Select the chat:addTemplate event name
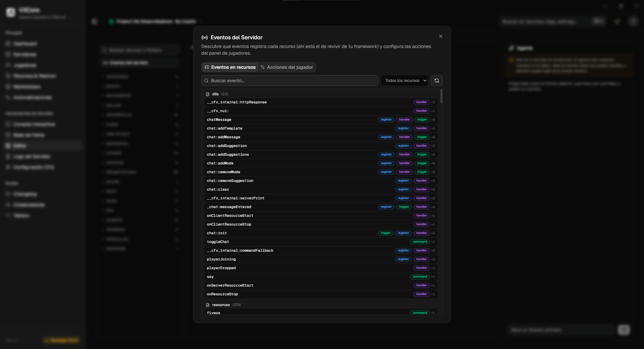 point(224,128)
